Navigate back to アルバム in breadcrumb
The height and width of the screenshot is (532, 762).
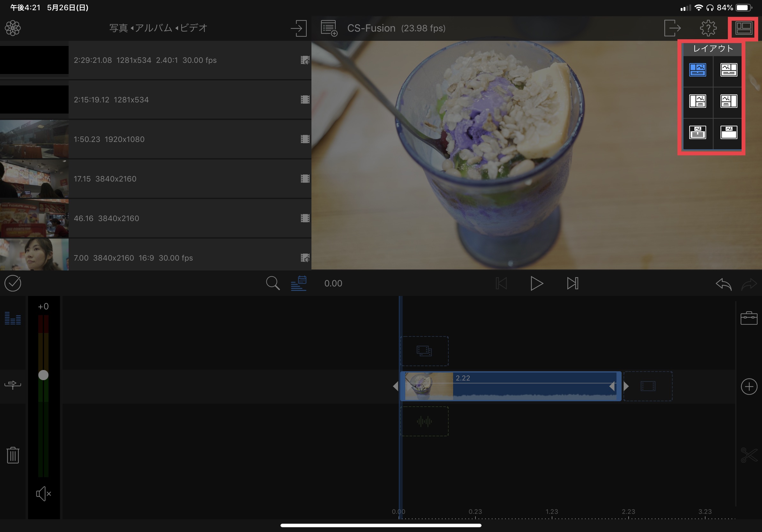pos(153,28)
